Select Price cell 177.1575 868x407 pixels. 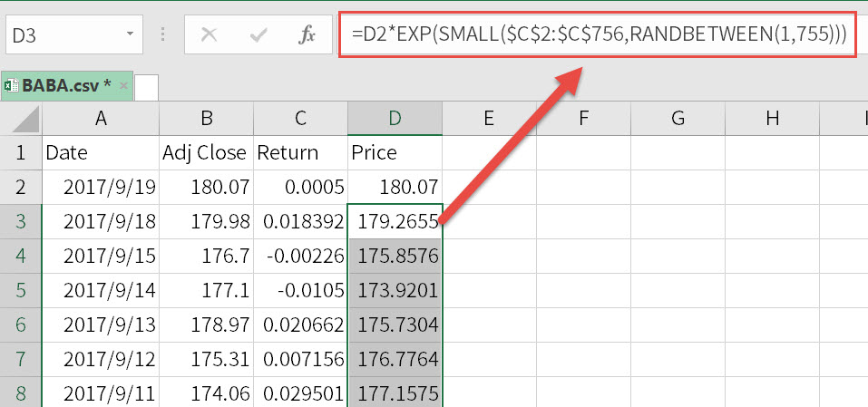pyautogui.click(x=395, y=392)
